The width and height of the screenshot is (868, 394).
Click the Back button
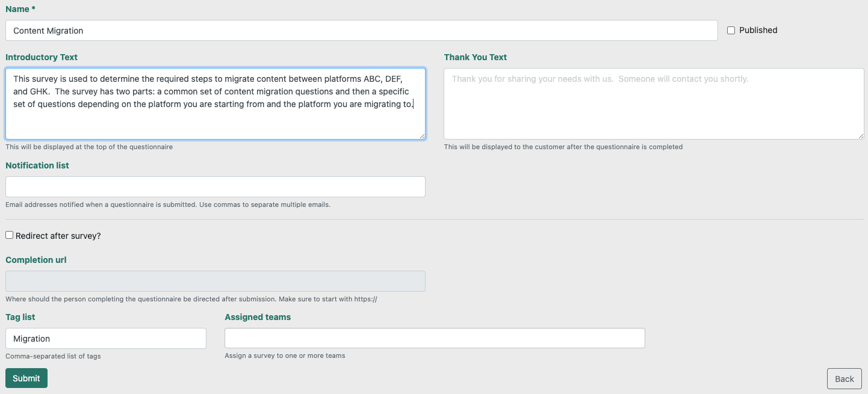844,378
